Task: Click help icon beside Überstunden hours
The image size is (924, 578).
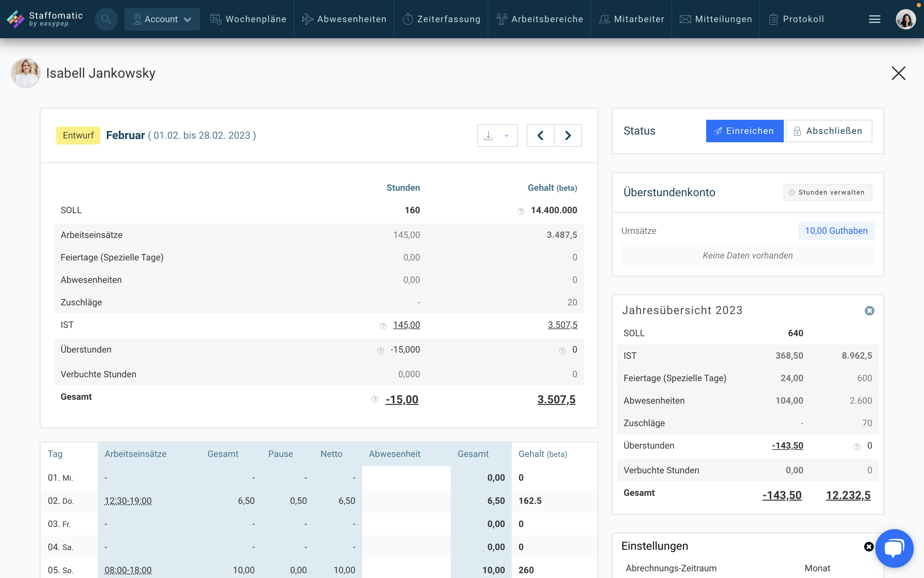Action: tap(380, 351)
